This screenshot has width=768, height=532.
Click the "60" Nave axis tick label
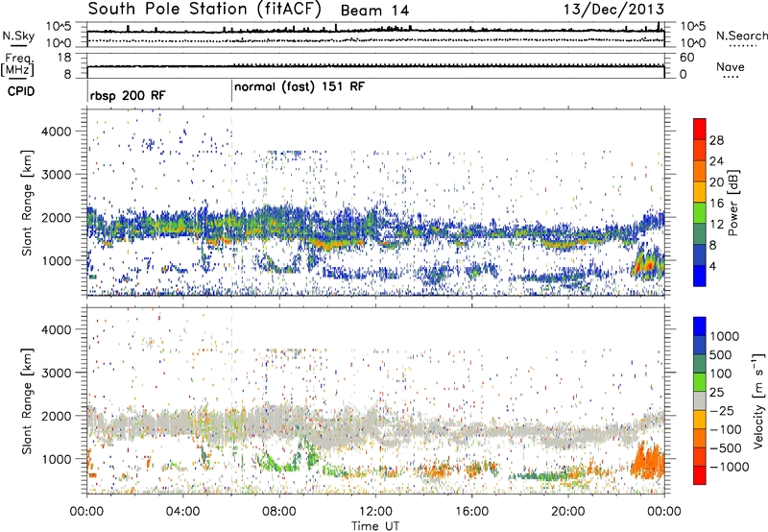click(687, 58)
